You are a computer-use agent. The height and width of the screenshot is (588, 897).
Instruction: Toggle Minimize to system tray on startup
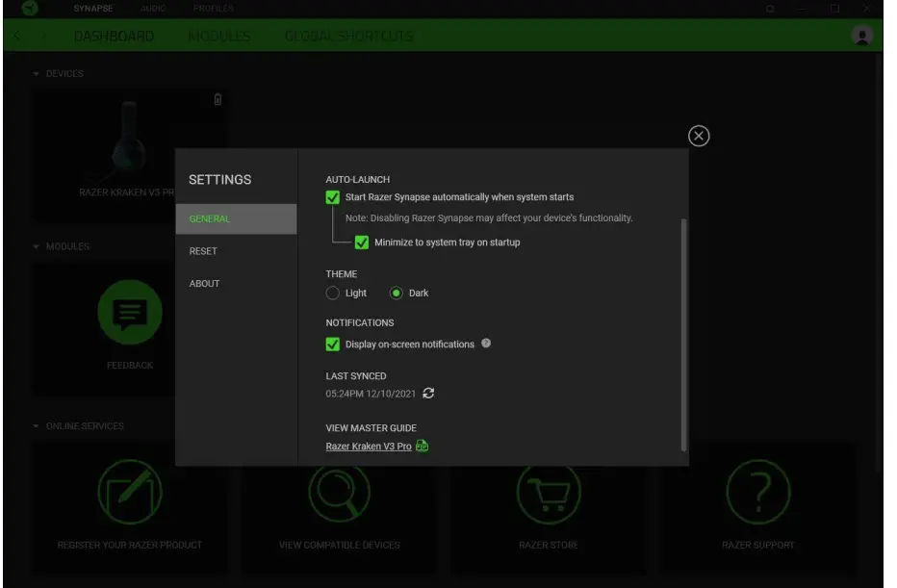(x=362, y=243)
